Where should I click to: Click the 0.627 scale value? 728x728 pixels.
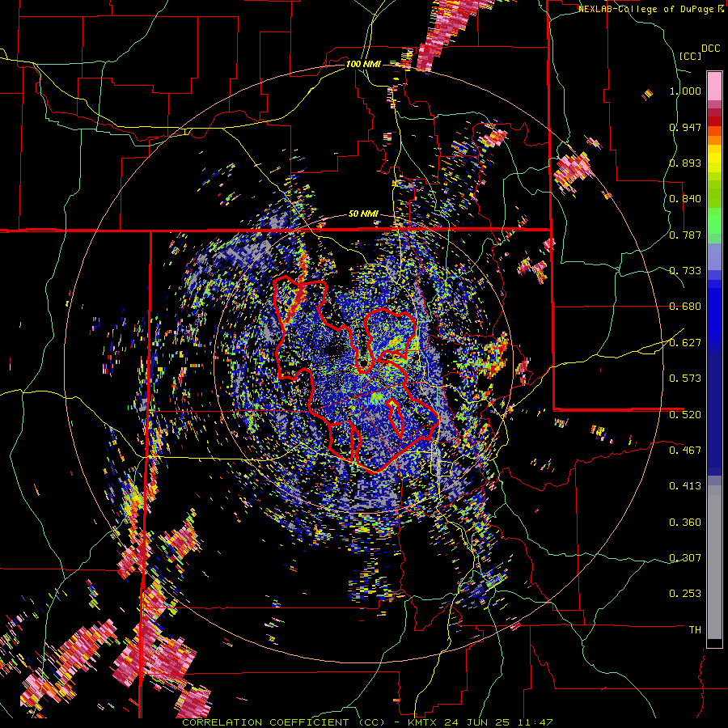685,343
